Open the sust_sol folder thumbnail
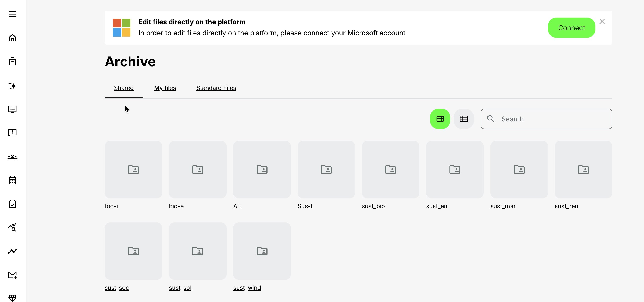Image resolution: width=644 pixels, height=302 pixels. [198, 251]
